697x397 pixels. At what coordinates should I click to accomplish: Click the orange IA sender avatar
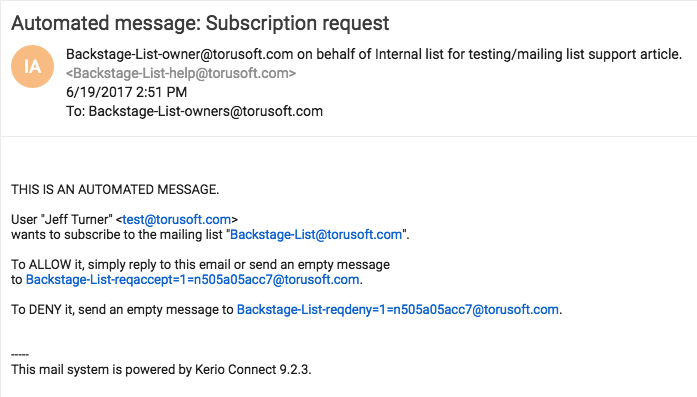pos(32,66)
